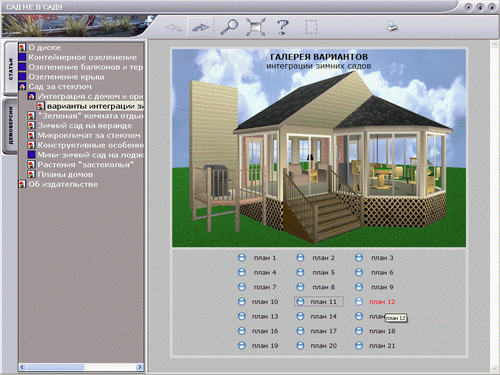Screen dimensions: 500x375
Task: Collapse the 'Интеграция с домом' tree node
Action: [x=31, y=96]
